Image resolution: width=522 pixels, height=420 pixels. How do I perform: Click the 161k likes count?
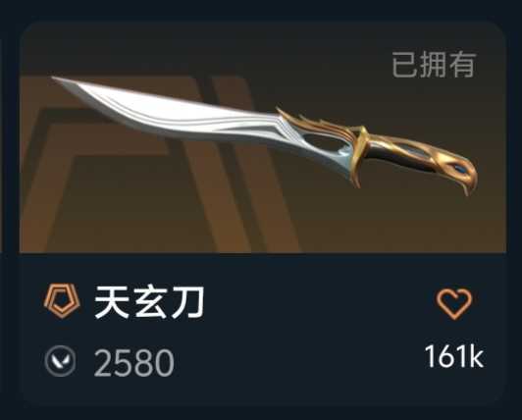(x=453, y=357)
